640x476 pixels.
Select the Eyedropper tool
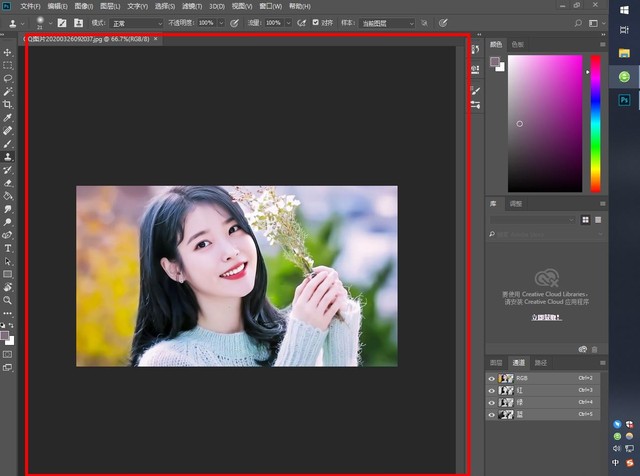8,117
